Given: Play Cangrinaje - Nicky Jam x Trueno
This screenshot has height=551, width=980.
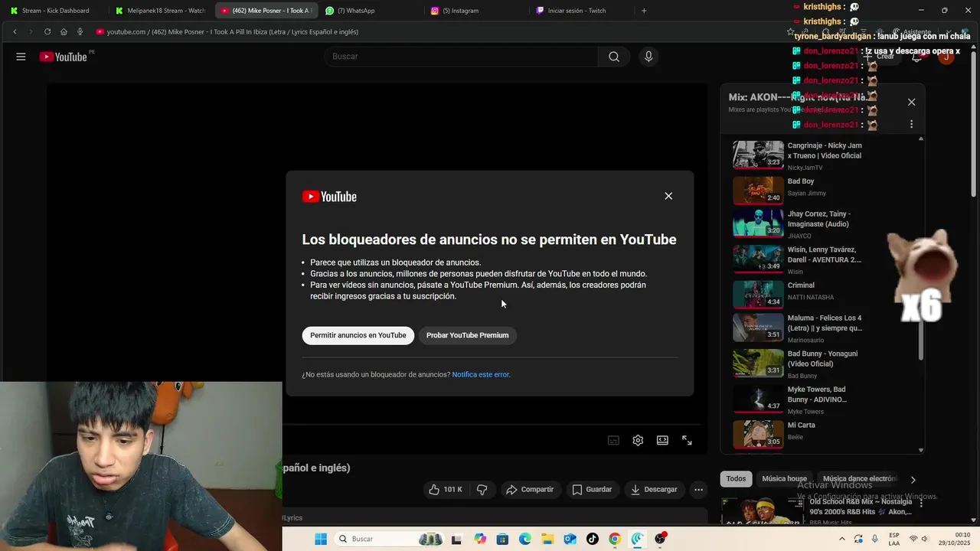Looking at the screenshot, I should click(797, 155).
